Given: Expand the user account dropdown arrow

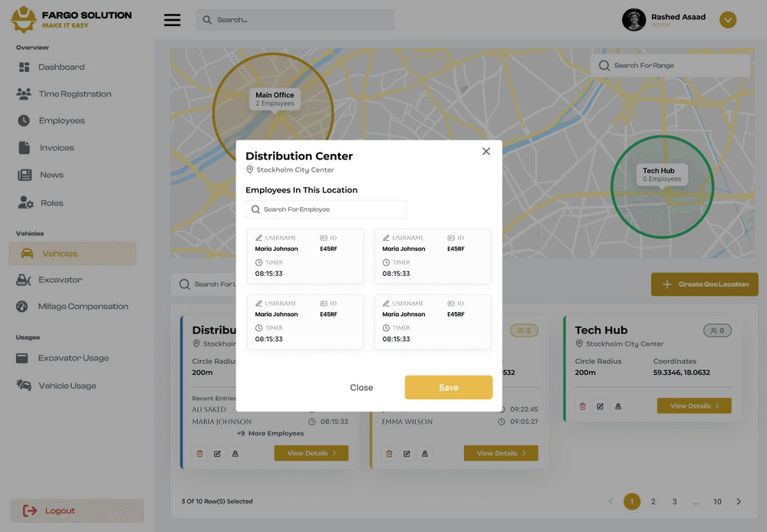Looking at the screenshot, I should click(728, 21).
